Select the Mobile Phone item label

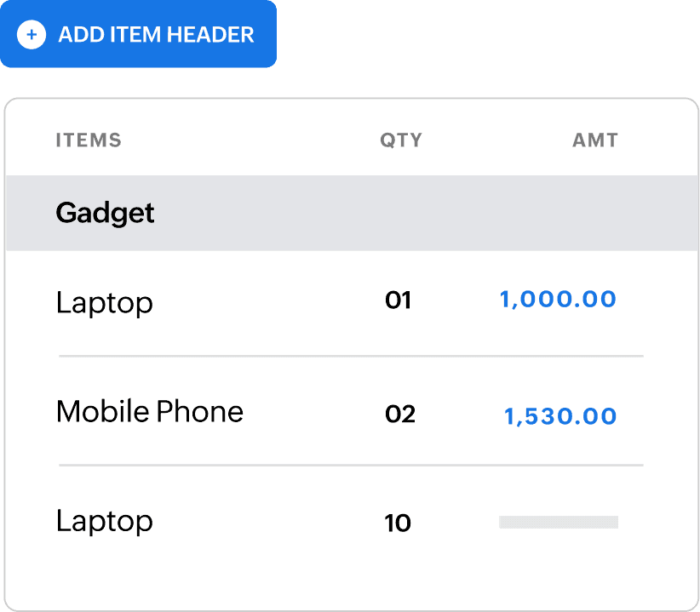click(x=149, y=411)
